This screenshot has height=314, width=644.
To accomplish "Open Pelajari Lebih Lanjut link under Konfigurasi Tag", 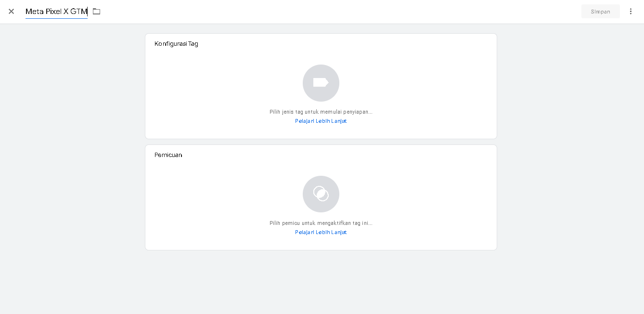I will (321, 121).
